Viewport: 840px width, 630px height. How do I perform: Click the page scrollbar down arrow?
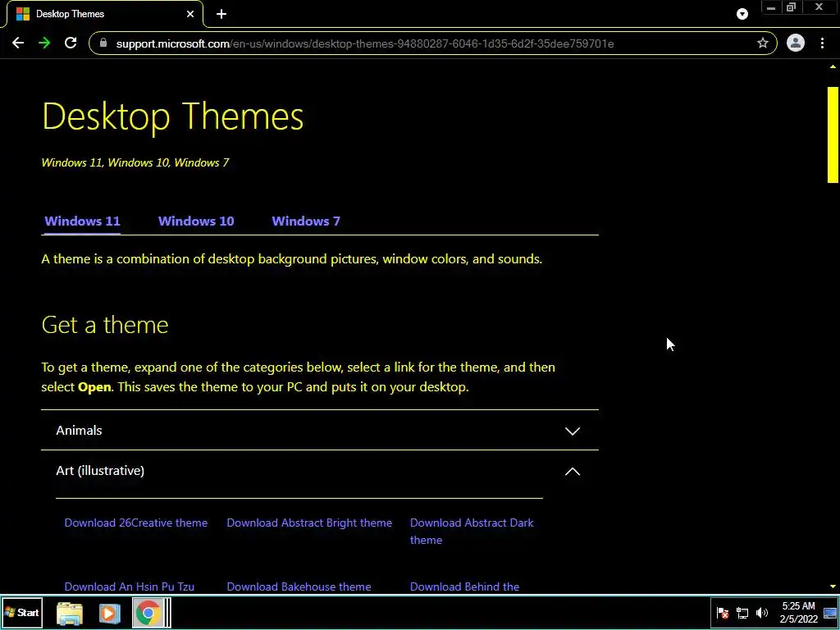pos(833,587)
